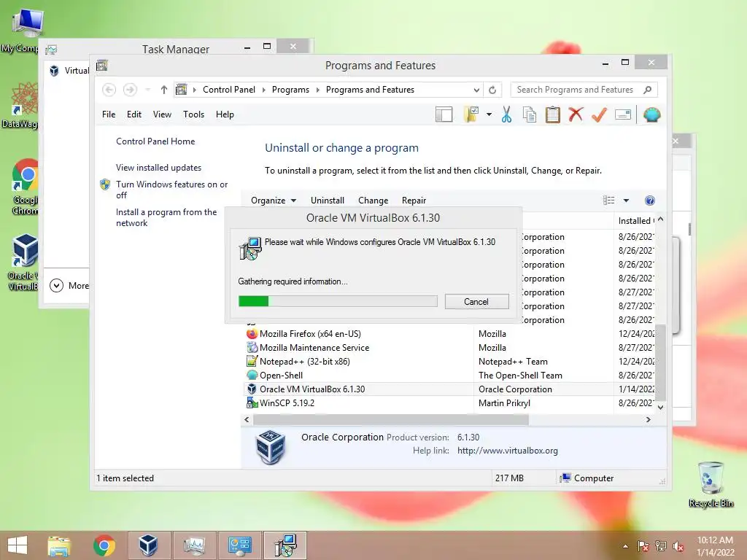Screen dimensions: 747x560
Task: Click the muted volume tray icon
Action: pos(678,546)
